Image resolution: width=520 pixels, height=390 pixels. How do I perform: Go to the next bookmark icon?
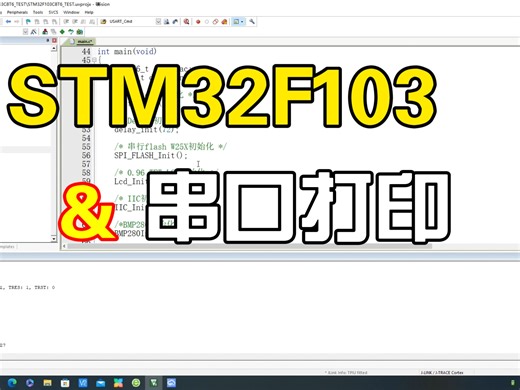tap(46, 22)
